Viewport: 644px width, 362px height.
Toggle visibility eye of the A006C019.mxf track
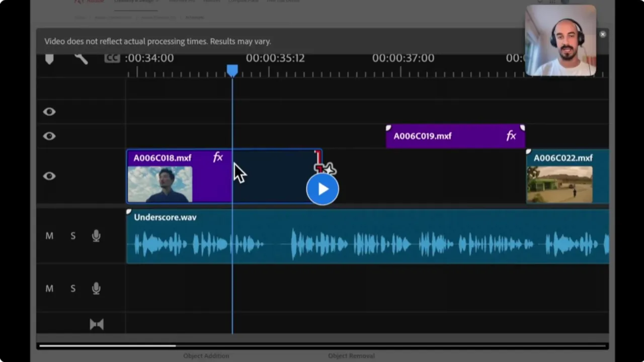click(x=49, y=136)
